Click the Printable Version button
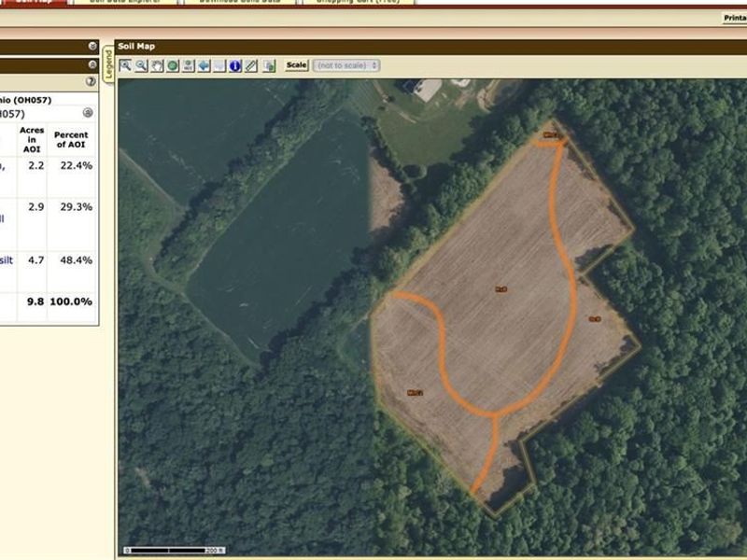The image size is (747, 560). pyautogui.click(x=734, y=18)
